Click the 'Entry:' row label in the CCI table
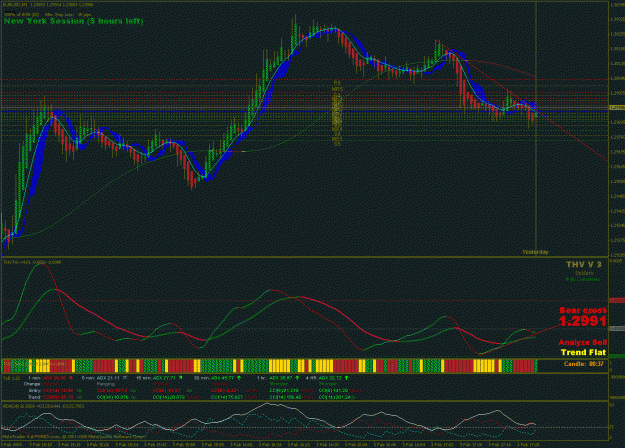The image size is (625, 448). 34,391
